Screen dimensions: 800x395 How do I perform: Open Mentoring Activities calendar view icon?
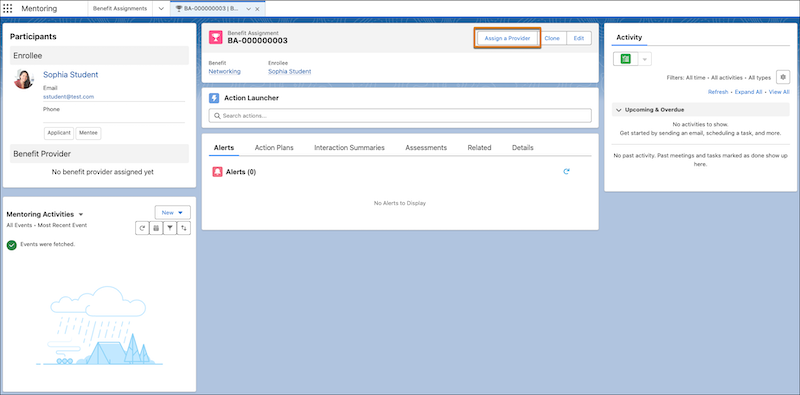(x=156, y=228)
